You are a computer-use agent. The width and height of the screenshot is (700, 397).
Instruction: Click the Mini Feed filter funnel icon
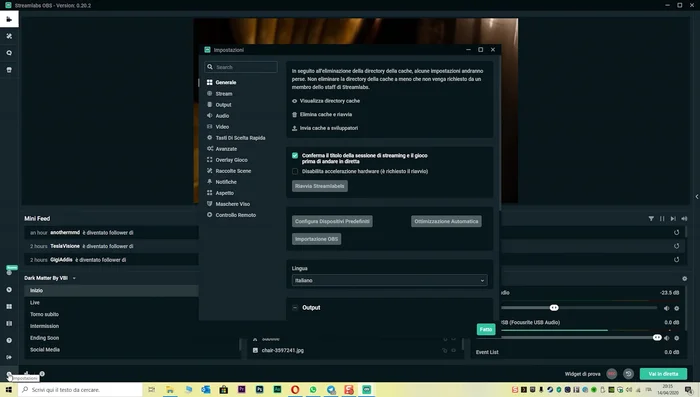651,218
